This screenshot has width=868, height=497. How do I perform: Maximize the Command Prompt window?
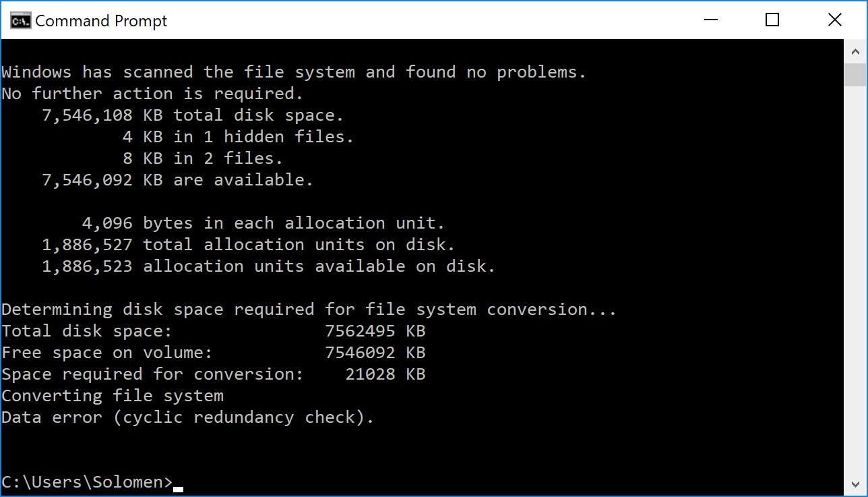[x=773, y=20]
